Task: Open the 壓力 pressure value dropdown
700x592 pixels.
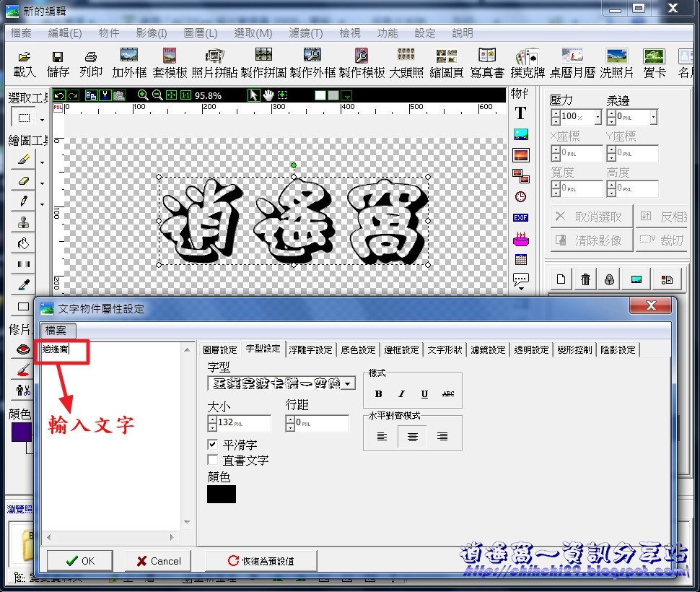Action: pyautogui.click(x=598, y=118)
